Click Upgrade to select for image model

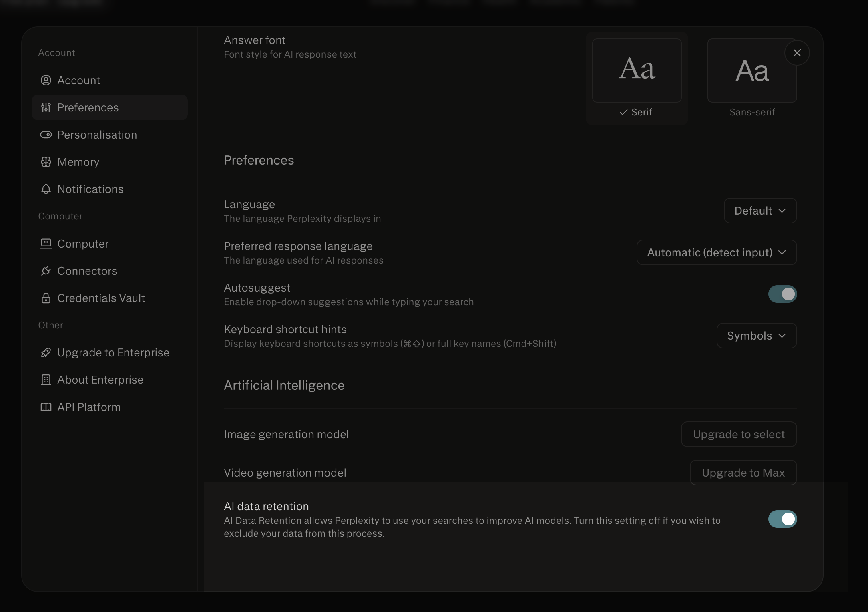click(x=739, y=434)
